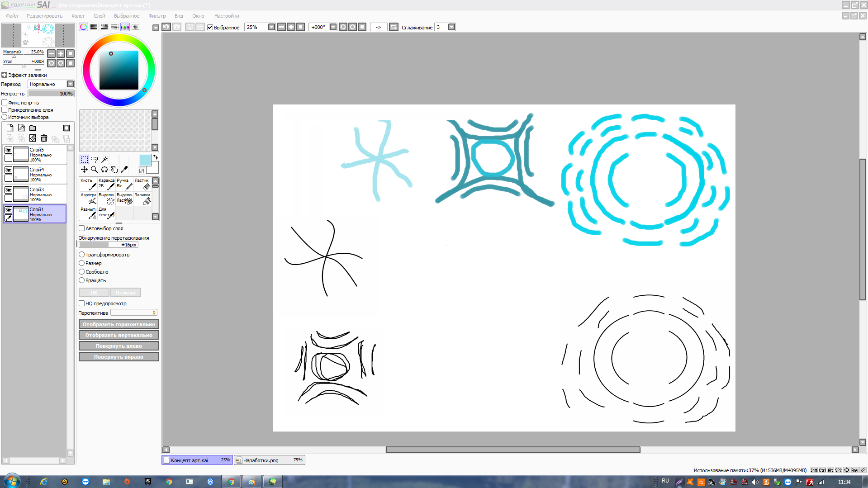Enable Автовыбор слоя checkbox
The image size is (868, 488).
point(82,228)
